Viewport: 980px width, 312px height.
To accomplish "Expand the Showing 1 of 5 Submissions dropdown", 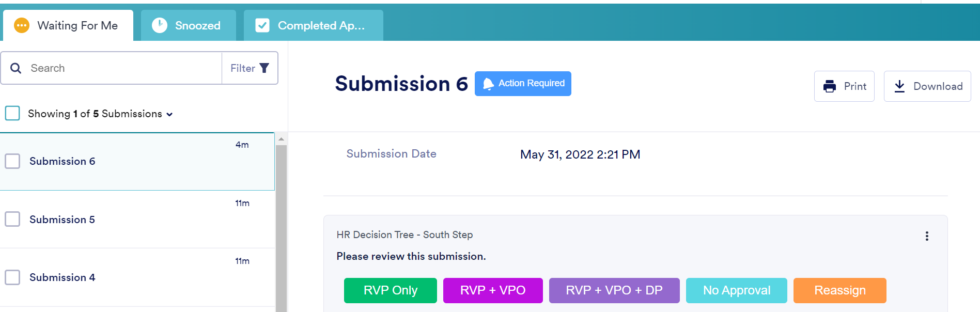I will (170, 114).
